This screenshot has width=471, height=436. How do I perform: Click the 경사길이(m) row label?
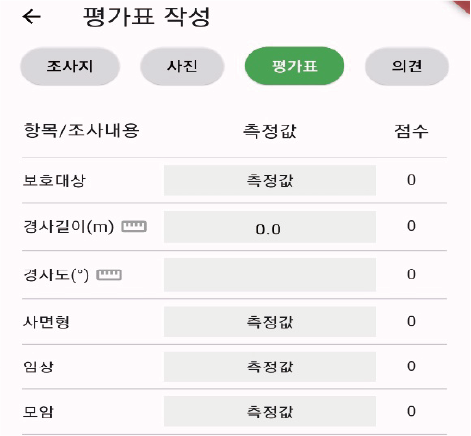coord(68,227)
